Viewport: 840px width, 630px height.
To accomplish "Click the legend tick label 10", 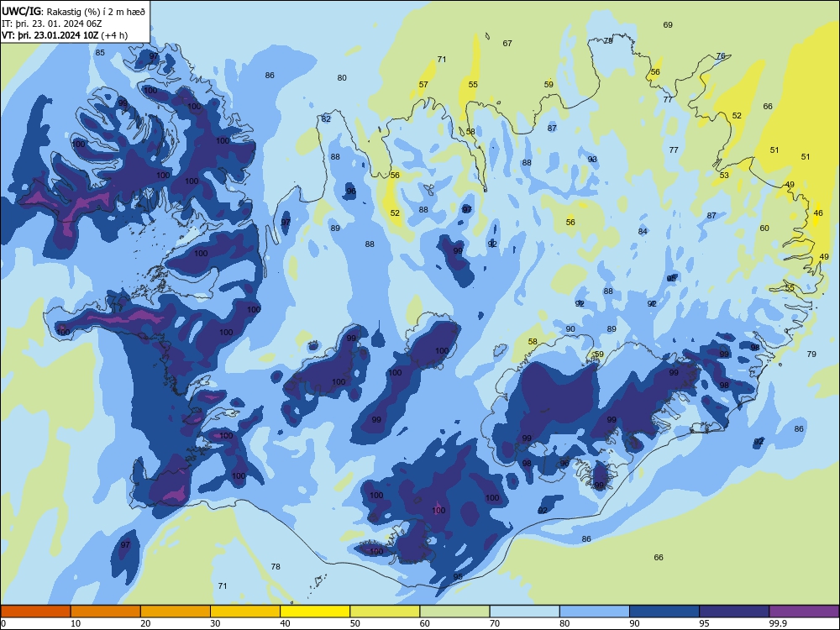I will 76,623.
